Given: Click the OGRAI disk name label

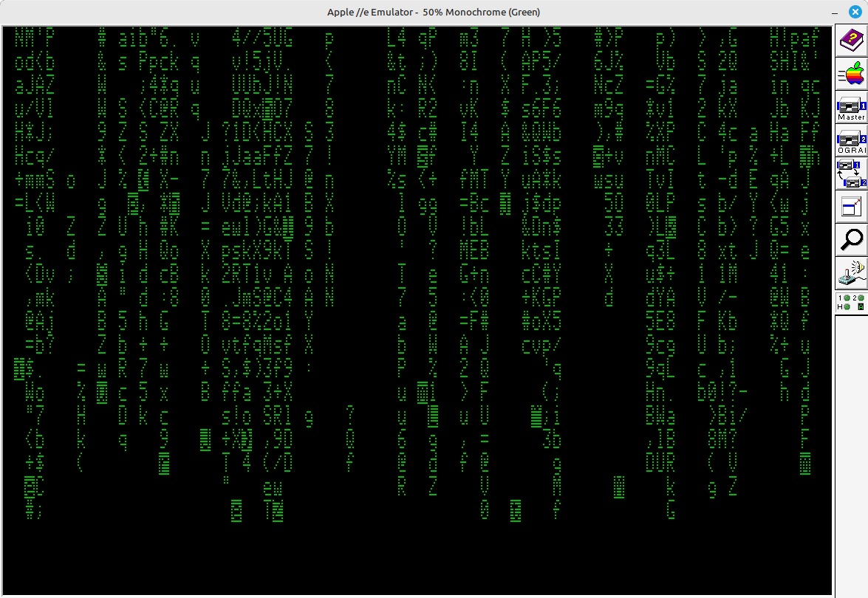Looking at the screenshot, I should click(851, 151).
